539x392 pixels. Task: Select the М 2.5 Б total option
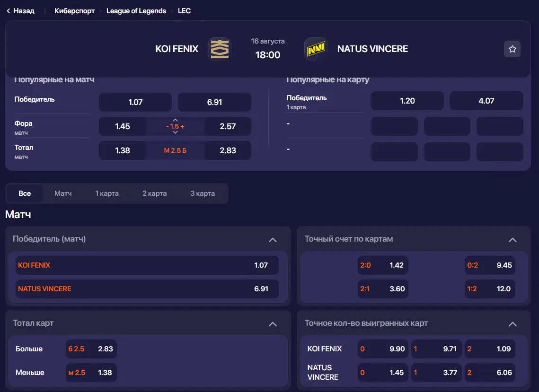(x=175, y=150)
